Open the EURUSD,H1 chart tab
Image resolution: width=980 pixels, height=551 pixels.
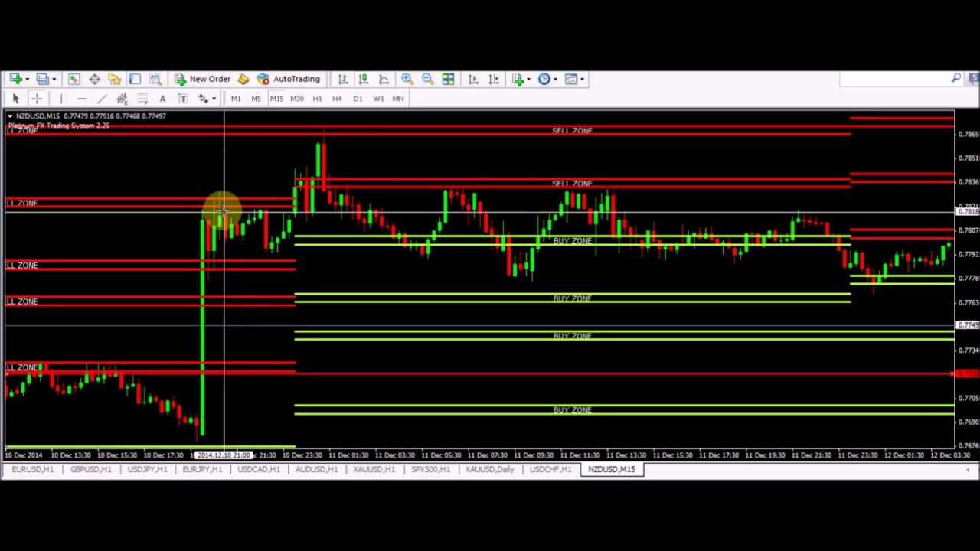33,469
